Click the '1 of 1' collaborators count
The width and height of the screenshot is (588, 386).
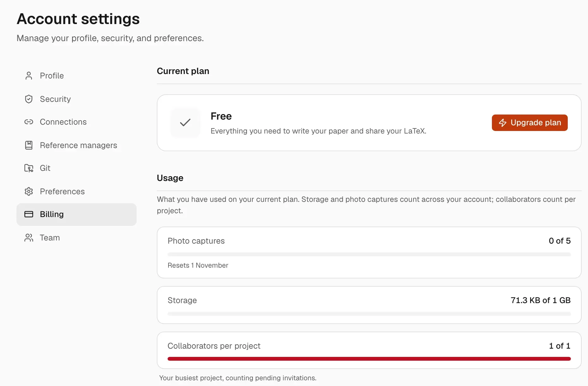560,346
